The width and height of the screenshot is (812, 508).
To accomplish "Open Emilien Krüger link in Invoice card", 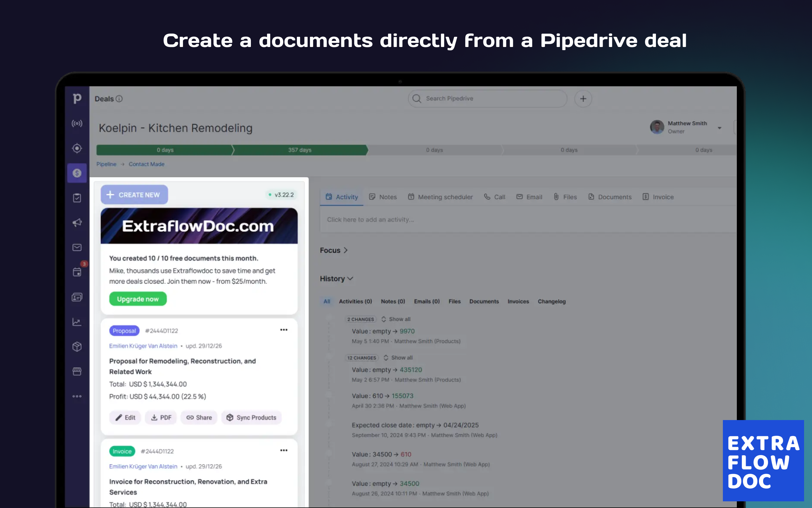I will tap(143, 466).
